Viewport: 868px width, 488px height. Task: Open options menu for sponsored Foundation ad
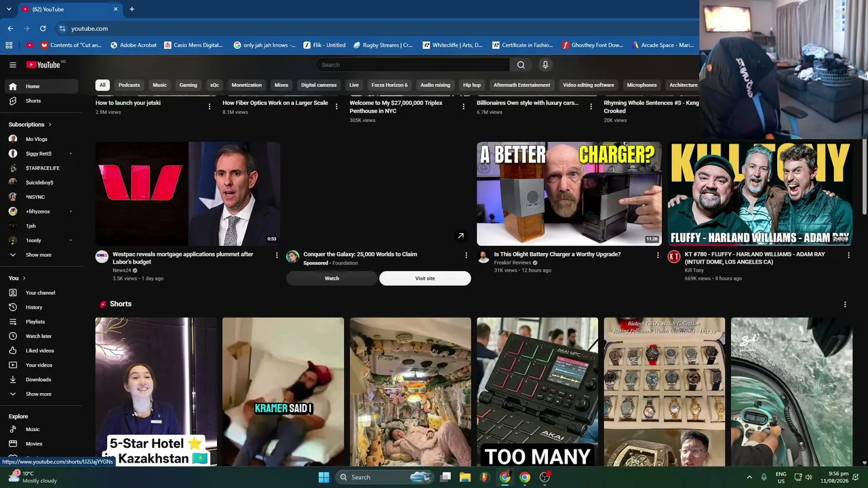(466, 255)
